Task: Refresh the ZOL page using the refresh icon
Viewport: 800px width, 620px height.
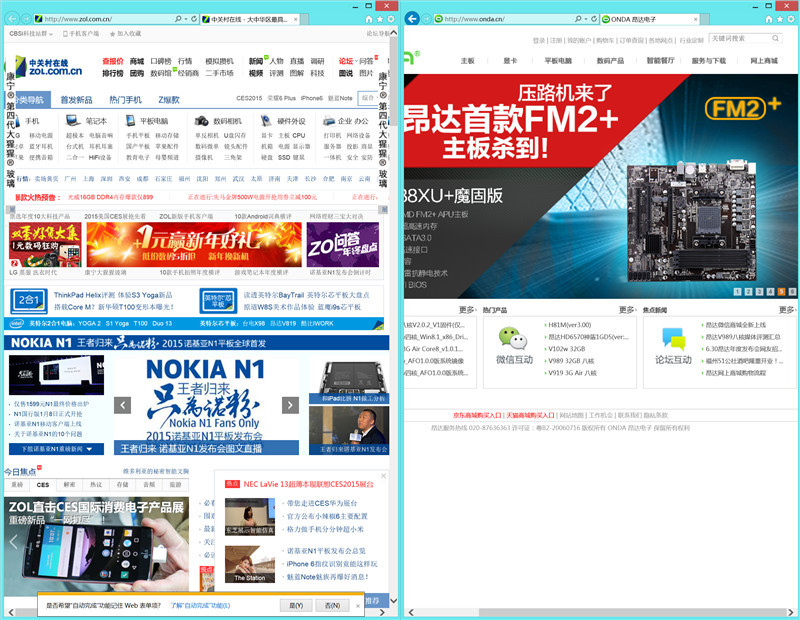Action: (x=192, y=18)
